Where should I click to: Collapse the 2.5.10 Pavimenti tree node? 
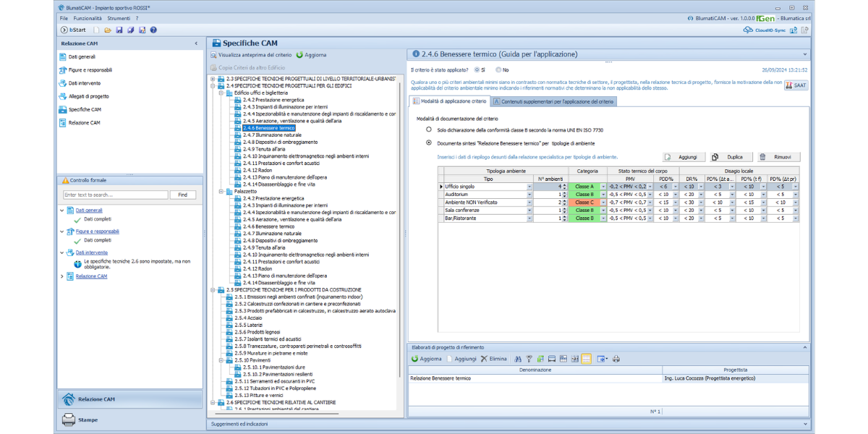click(221, 360)
